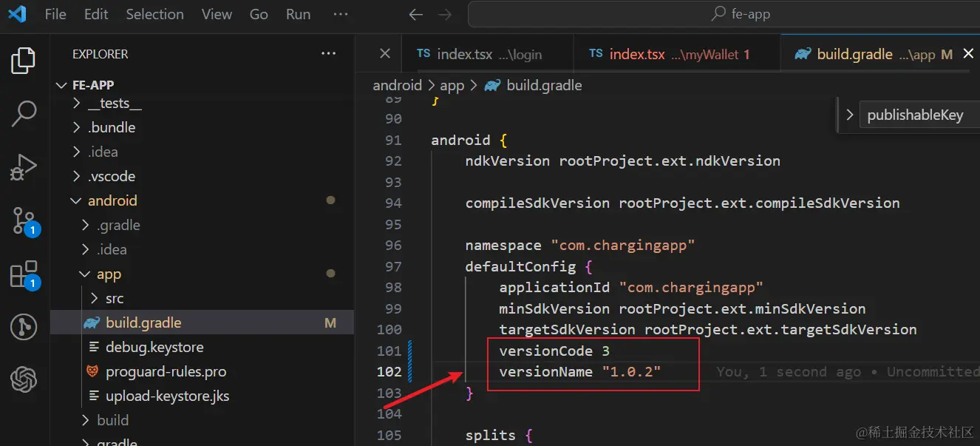980x446 pixels.
Task: Click the fe-app command center search box
Action: tap(724, 14)
